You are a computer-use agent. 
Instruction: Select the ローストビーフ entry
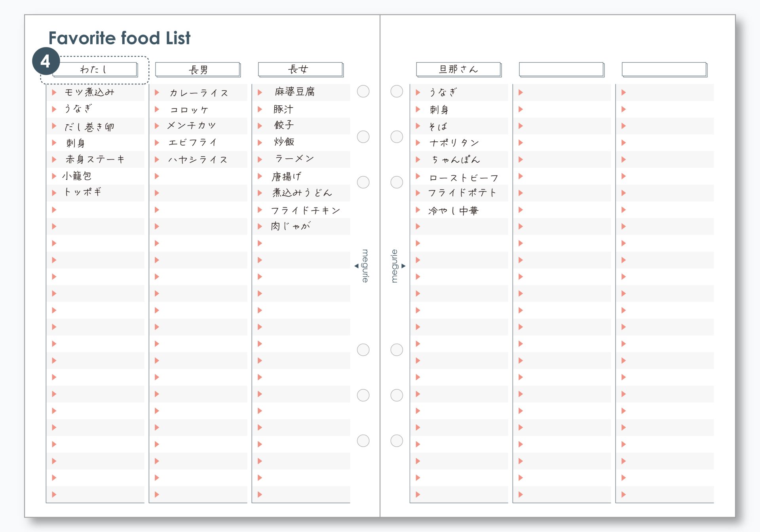pyautogui.click(x=464, y=178)
